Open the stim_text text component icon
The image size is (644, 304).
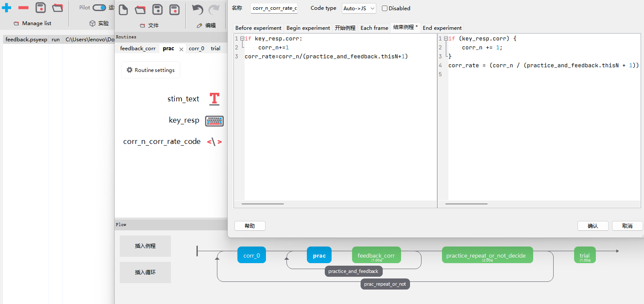point(214,99)
